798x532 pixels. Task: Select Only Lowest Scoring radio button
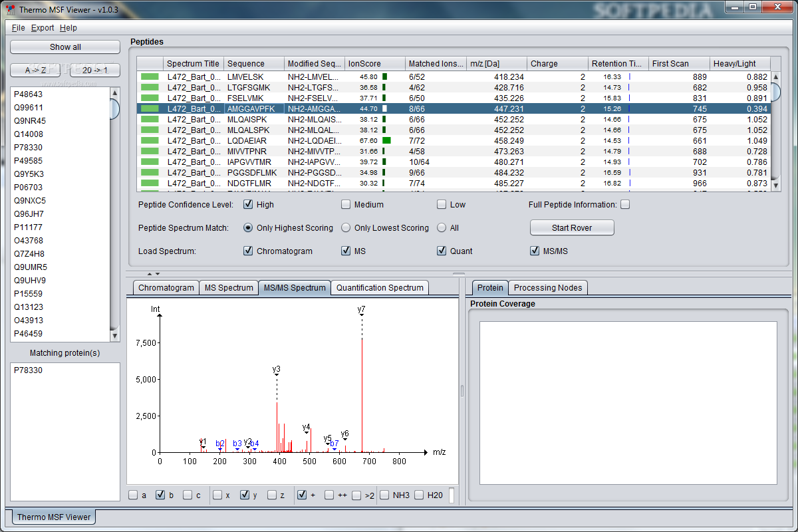[346, 227]
